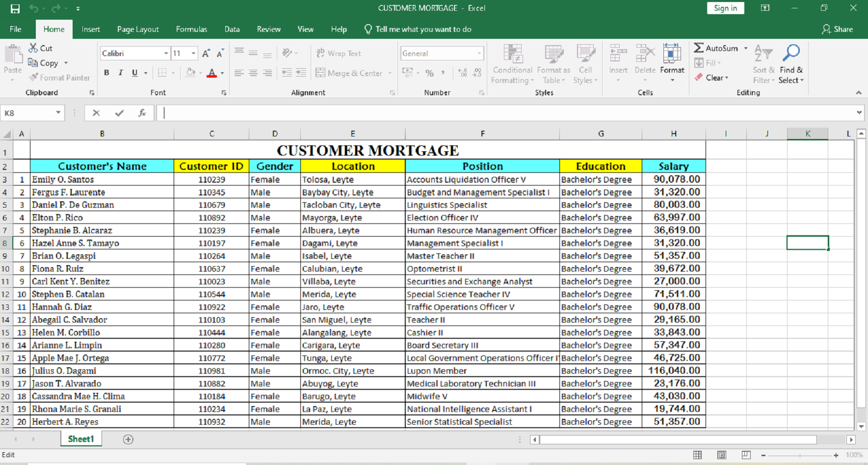Open the Format as Table dropdown

point(553,64)
